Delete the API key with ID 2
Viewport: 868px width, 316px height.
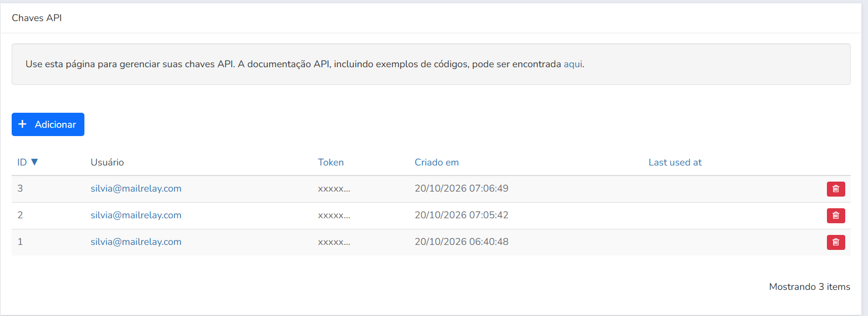836,215
